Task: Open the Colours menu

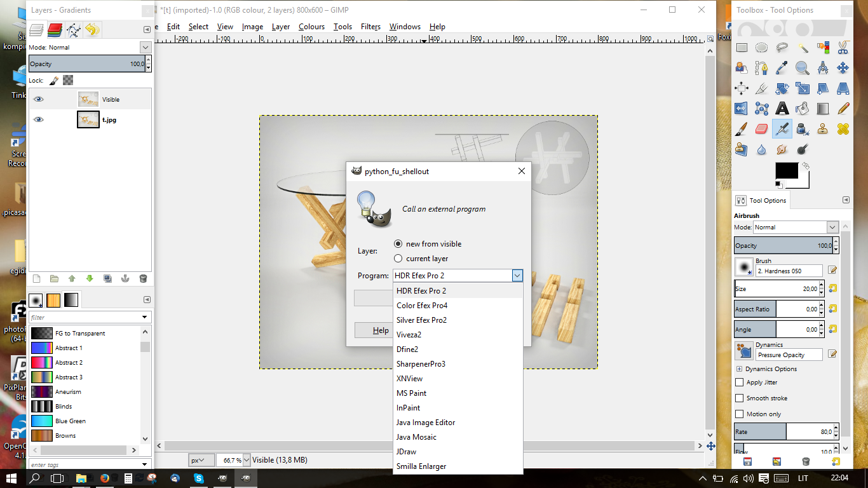Action: pos(311,27)
